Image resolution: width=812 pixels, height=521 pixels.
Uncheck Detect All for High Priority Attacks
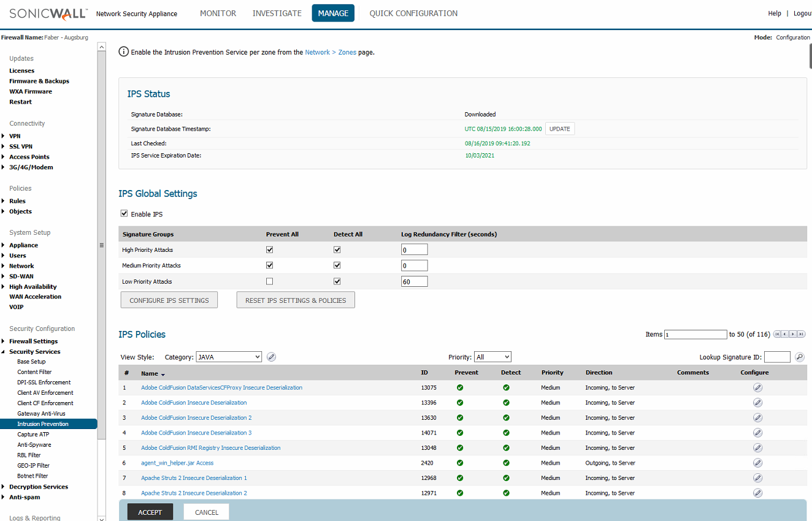click(337, 249)
